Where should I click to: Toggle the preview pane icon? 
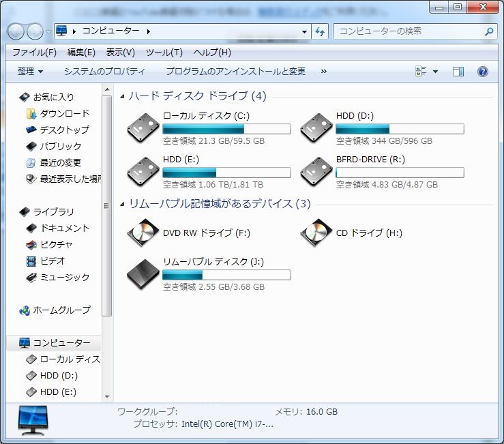tap(458, 72)
